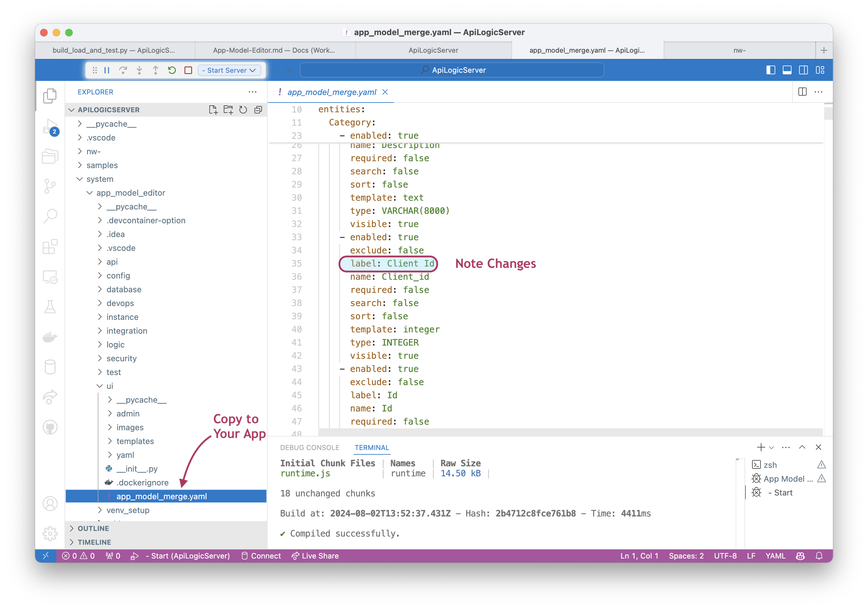
Task: Click the UTF-8 encoding indicator
Action: [725, 556]
